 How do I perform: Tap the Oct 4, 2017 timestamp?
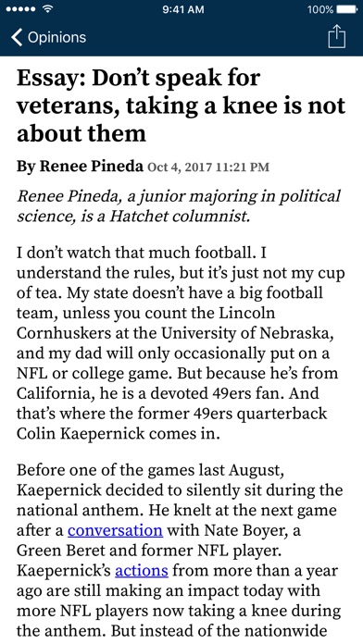208,167
